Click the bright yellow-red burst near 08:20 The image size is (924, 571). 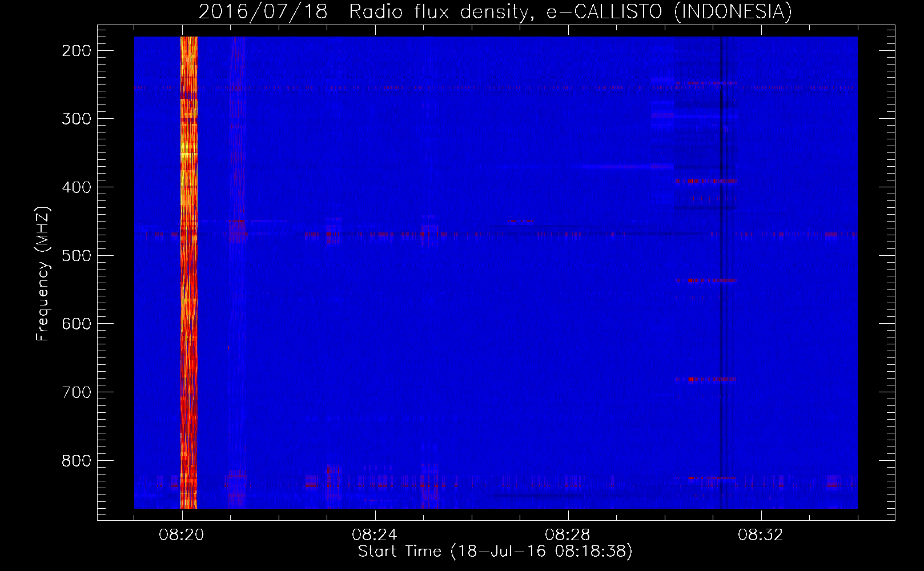tap(188, 272)
